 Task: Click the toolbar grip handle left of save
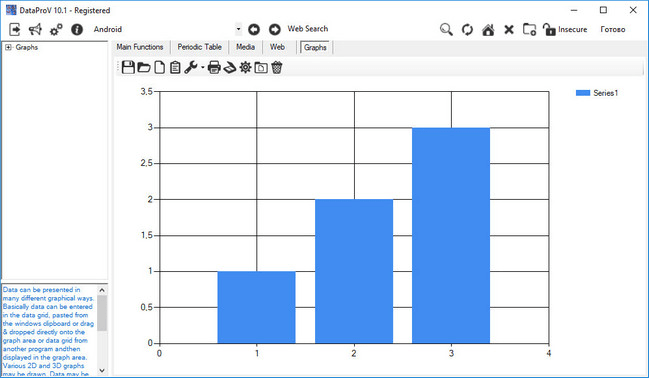(118, 67)
